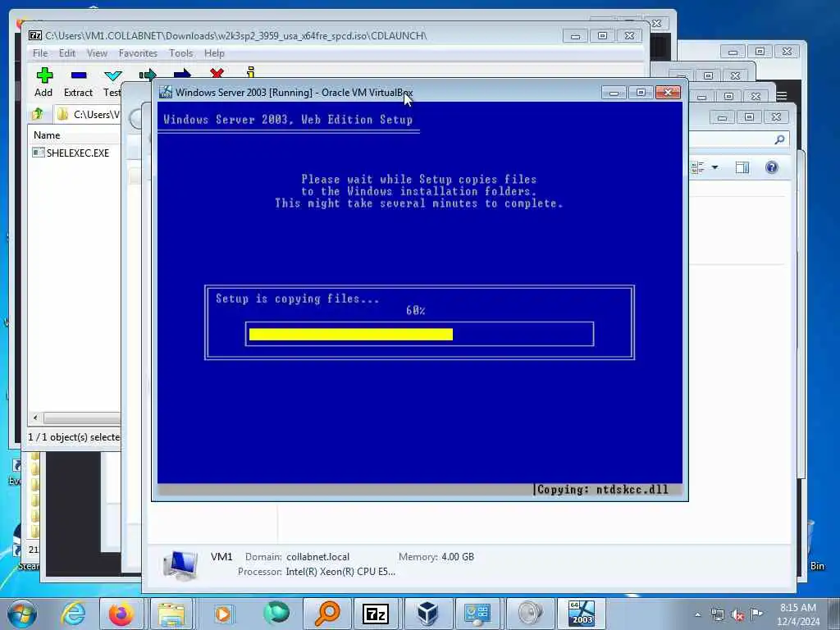Image resolution: width=840 pixels, height=630 pixels.
Task: Click the Action Center flag tray icon
Action: click(757, 614)
